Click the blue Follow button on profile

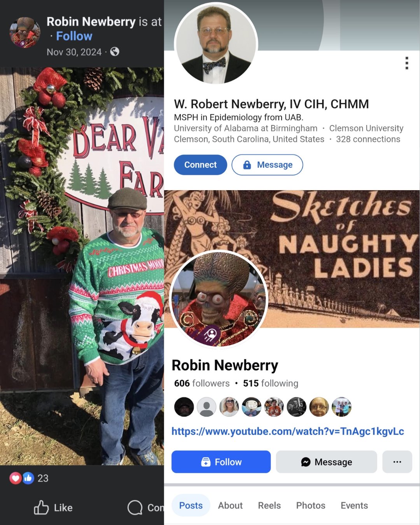(221, 462)
